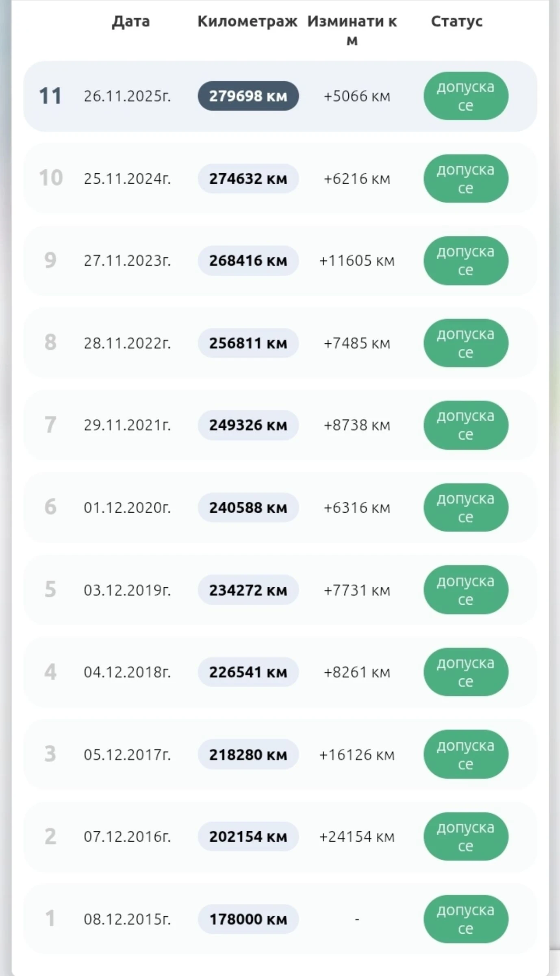Click the +8261 км distance value
The image size is (560, 976).
(x=357, y=672)
